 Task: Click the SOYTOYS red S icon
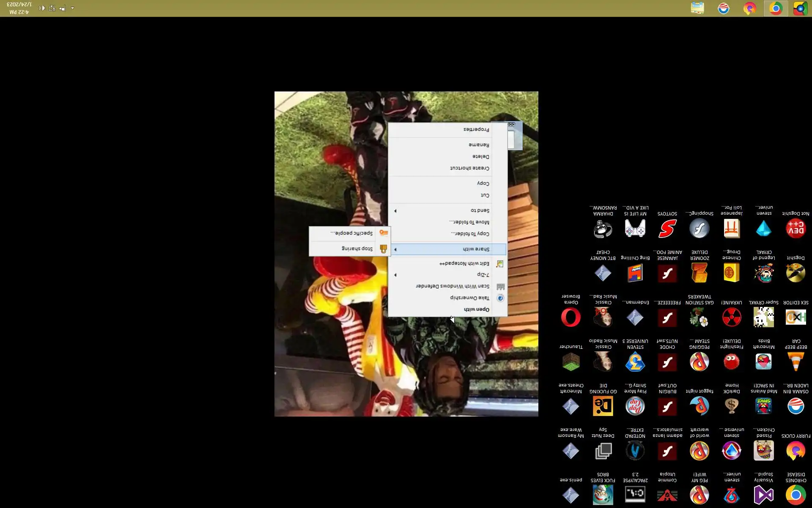pyautogui.click(x=667, y=229)
